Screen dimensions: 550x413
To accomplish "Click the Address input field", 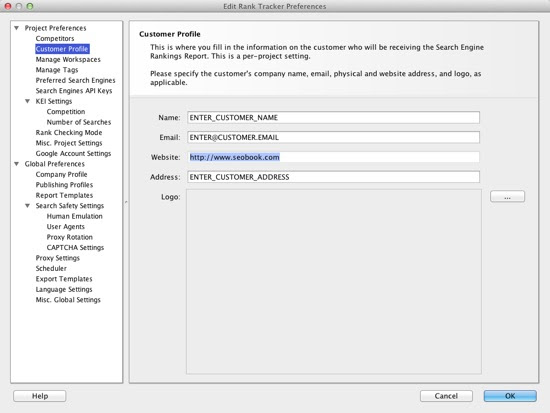I will coord(333,177).
